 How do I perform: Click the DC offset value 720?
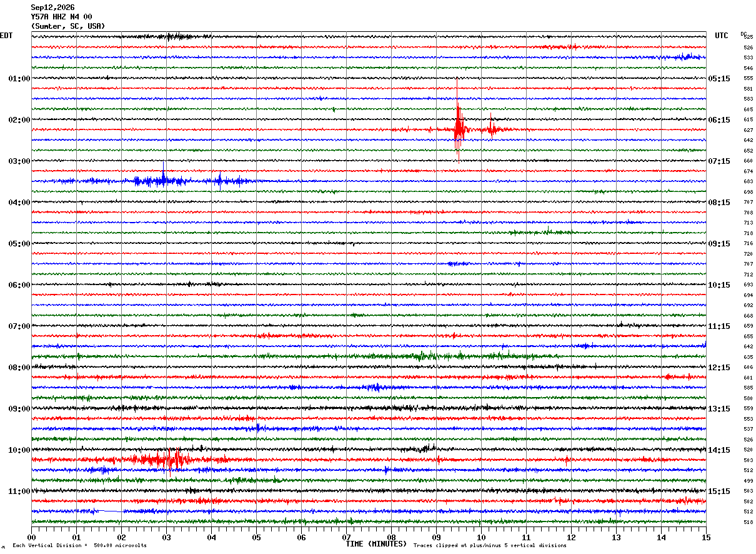[748, 254]
